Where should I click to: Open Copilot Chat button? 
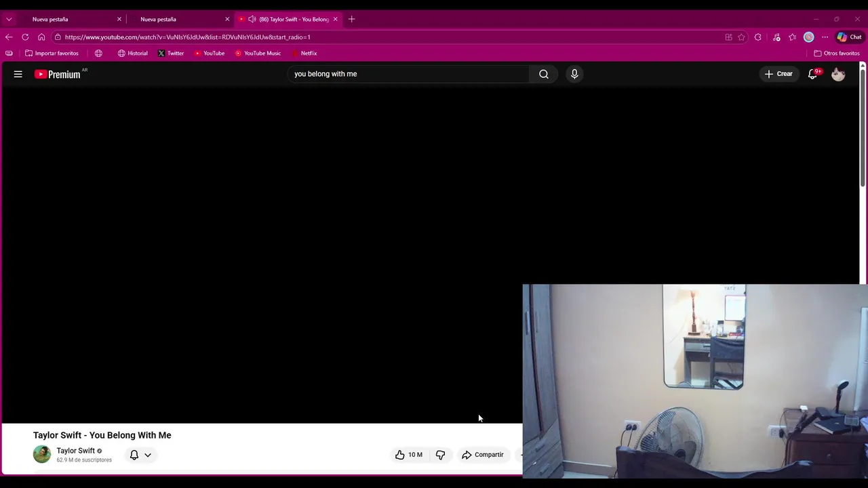click(x=849, y=37)
